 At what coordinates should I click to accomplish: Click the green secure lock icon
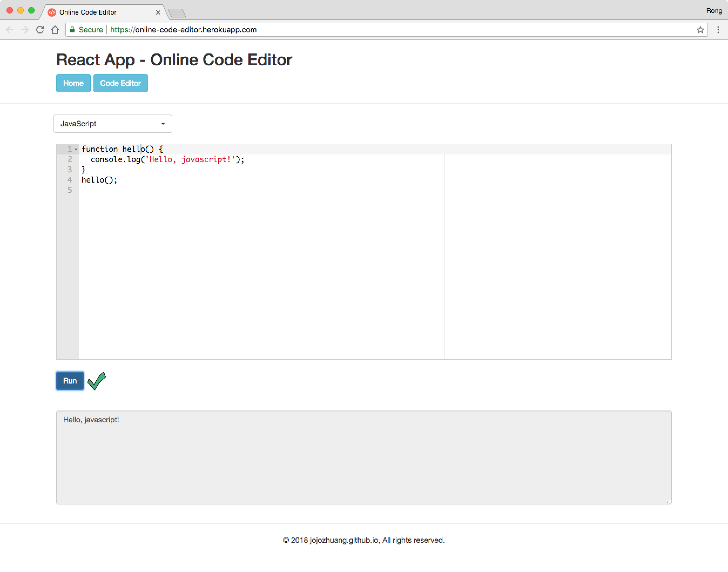(72, 30)
